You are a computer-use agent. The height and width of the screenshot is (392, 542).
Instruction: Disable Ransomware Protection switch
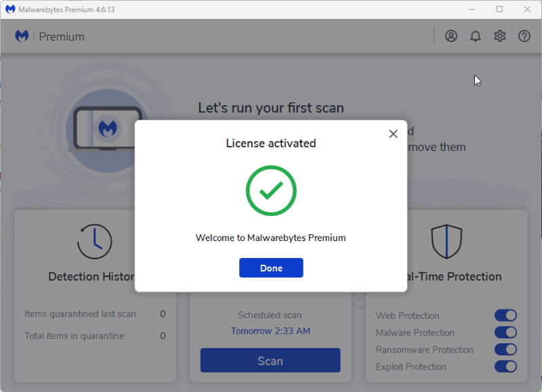[505, 349]
